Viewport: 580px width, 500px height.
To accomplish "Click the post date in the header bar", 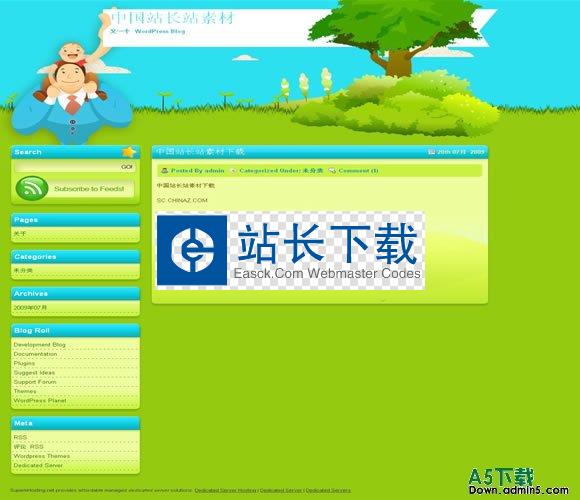I will [461, 152].
